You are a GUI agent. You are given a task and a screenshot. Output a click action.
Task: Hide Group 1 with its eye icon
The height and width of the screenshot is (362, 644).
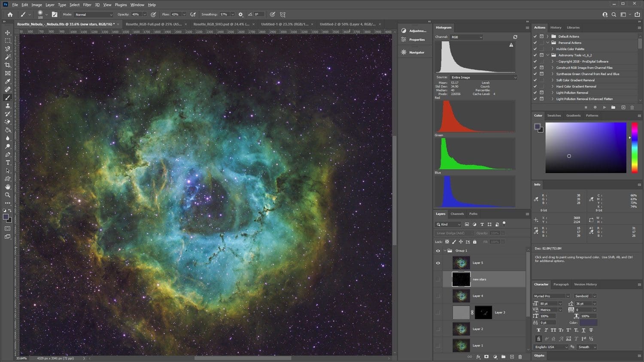[x=438, y=251]
